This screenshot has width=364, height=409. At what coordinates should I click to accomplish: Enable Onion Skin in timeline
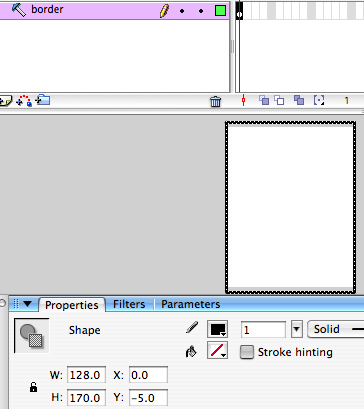[x=264, y=100]
